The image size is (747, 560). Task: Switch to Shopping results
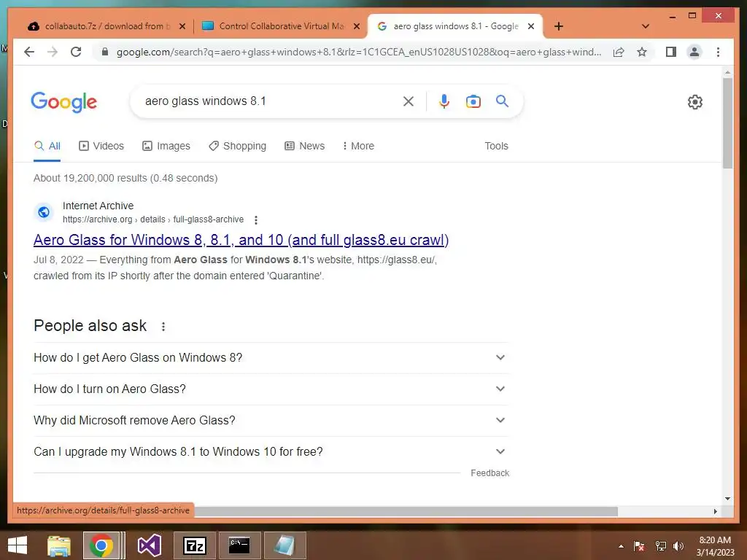point(237,146)
